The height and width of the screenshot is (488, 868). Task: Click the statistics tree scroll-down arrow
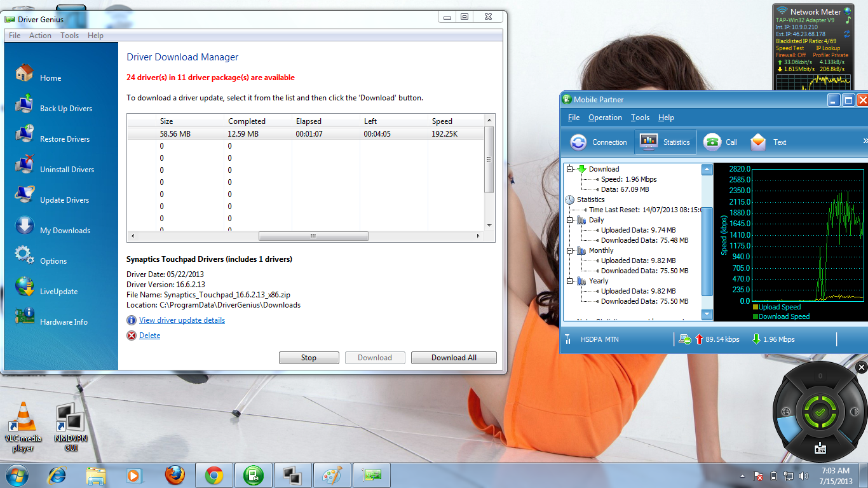pos(707,315)
